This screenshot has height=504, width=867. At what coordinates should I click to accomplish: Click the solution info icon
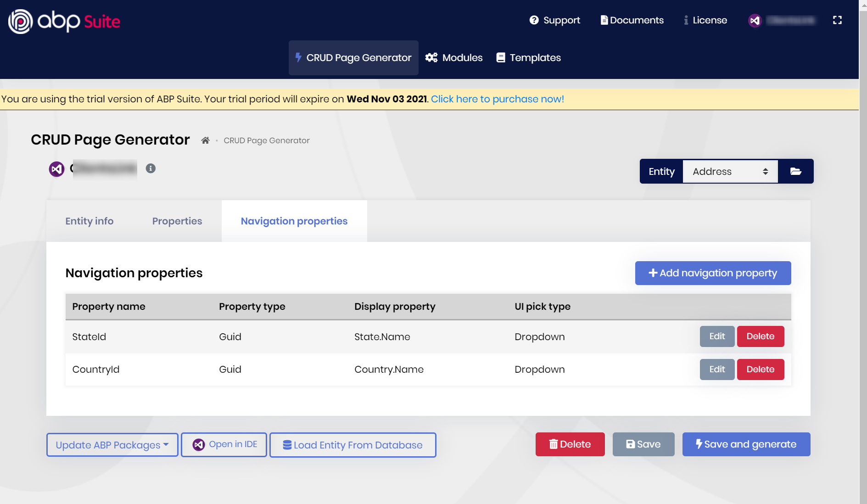click(x=151, y=168)
